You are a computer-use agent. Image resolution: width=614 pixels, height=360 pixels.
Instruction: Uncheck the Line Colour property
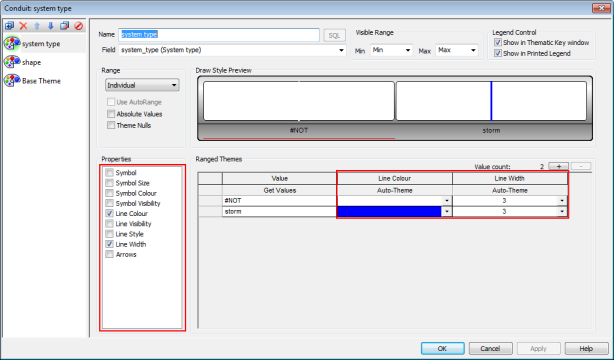coord(110,213)
